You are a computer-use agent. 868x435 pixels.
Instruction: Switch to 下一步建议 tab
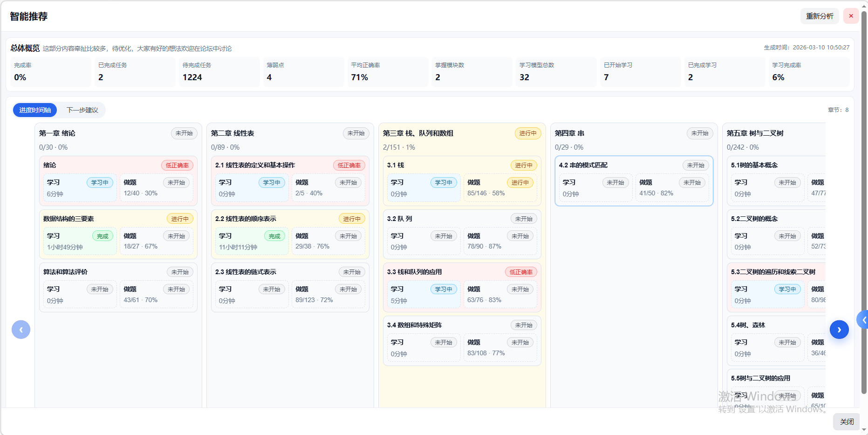pos(82,110)
